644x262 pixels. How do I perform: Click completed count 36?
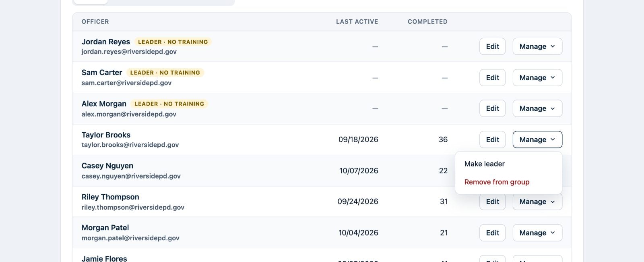click(x=443, y=139)
